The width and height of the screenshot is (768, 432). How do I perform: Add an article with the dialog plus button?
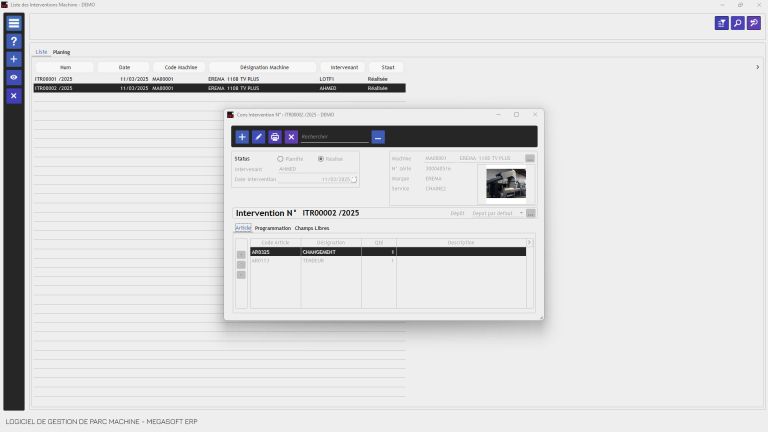click(x=242, y=137)
